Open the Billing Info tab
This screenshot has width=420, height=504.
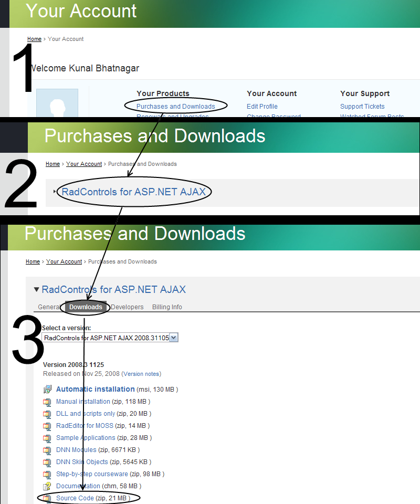[x=167, y=307]
